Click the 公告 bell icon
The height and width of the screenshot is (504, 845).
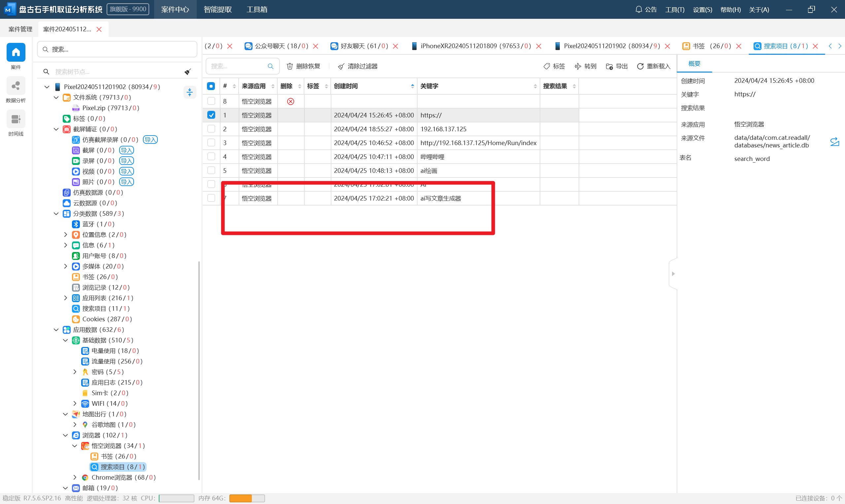pyautogui.click(x=638, y=9)
